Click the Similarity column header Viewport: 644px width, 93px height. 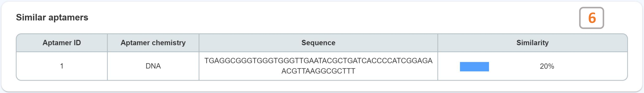pos(532,43)
